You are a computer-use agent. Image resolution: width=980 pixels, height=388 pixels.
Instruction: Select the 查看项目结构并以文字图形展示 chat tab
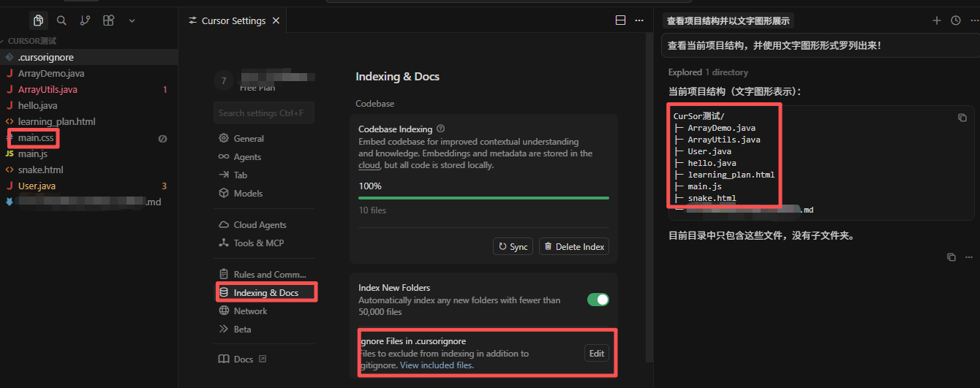pos(728,20)
